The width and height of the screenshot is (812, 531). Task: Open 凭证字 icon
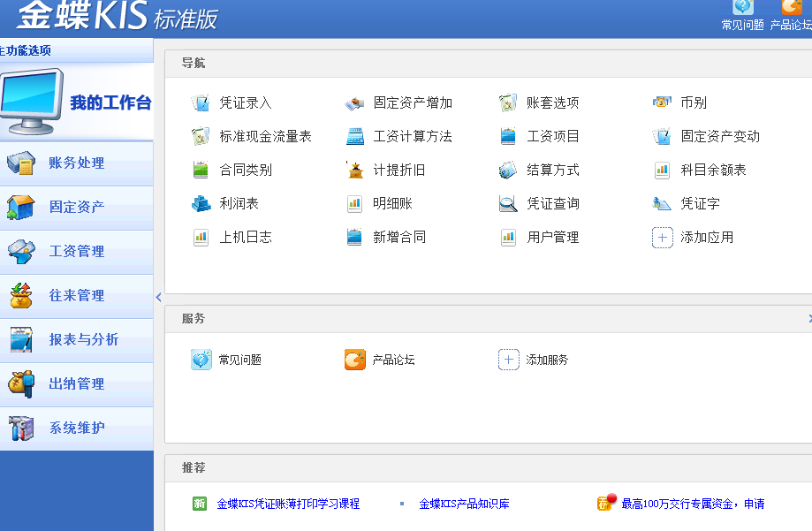(662, 203)
